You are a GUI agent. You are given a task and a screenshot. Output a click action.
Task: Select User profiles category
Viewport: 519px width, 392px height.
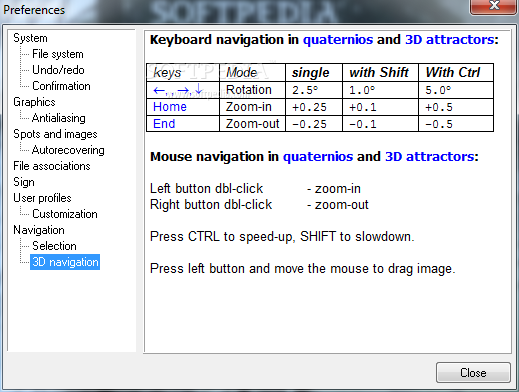click(42, 198)
